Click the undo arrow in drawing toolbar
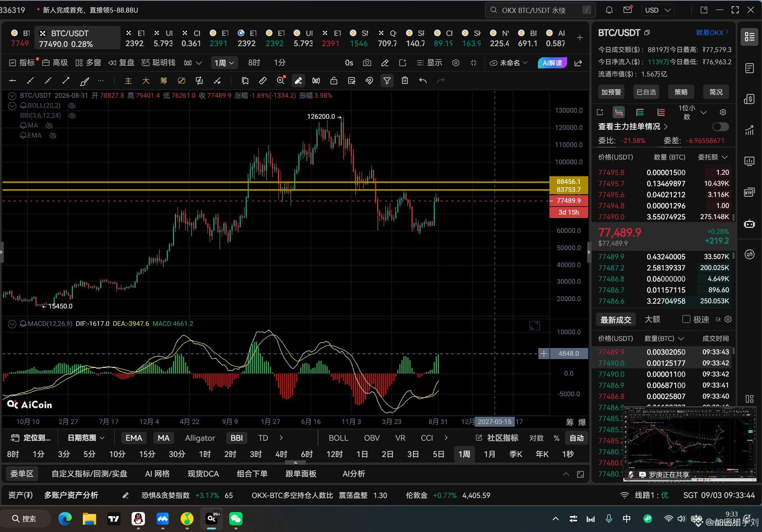The width and height of the screenshot is (762, 532). coord(423,81)
